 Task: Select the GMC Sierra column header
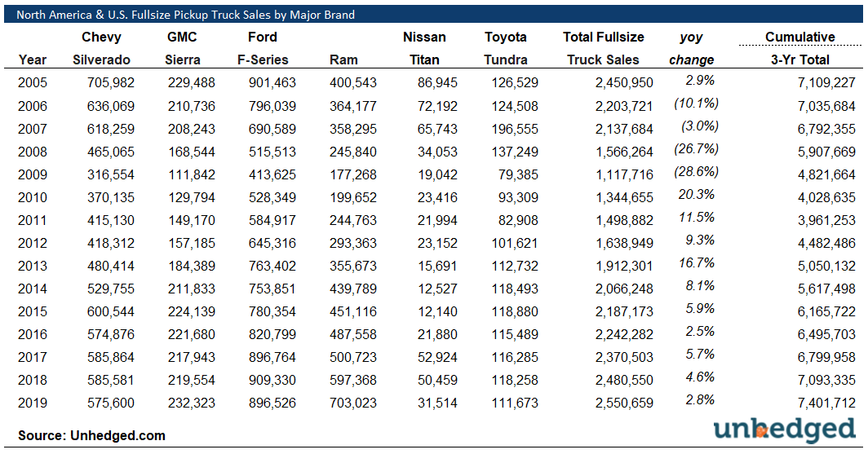[182, 48]
